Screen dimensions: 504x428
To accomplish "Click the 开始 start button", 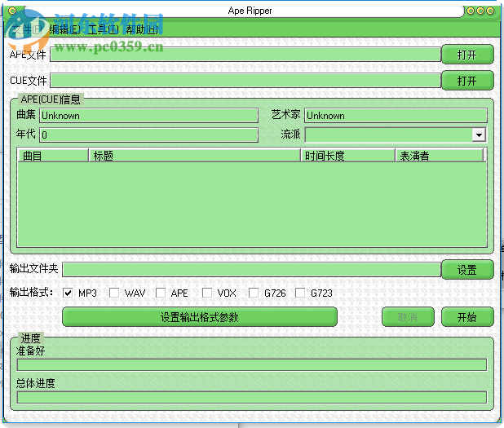I will 467,317.
